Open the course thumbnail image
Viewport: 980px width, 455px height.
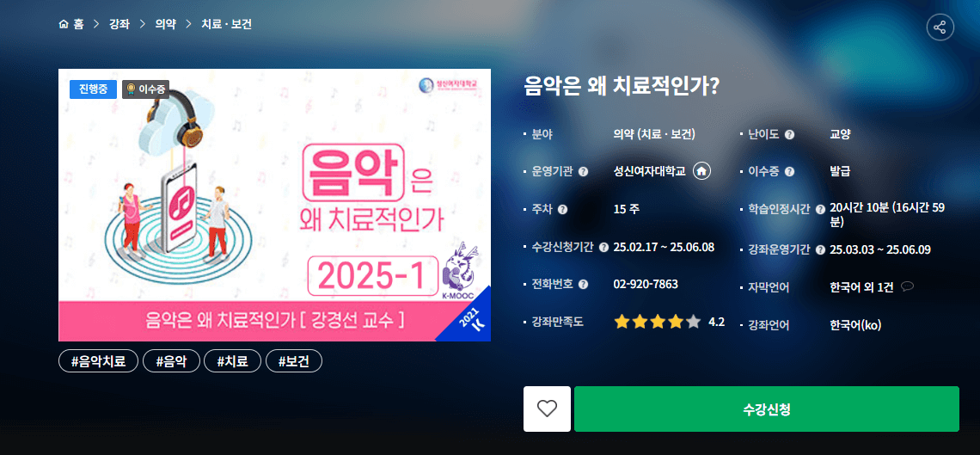(274, 205)
